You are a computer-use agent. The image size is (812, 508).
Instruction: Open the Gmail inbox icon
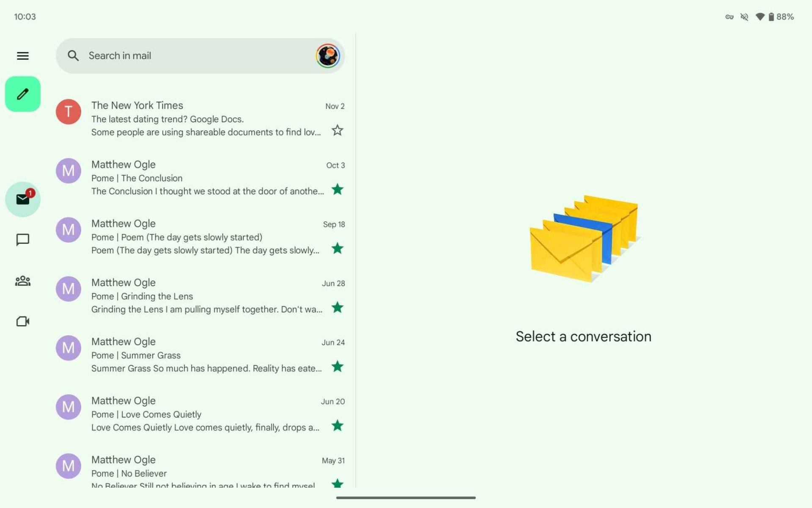point(23,199)
